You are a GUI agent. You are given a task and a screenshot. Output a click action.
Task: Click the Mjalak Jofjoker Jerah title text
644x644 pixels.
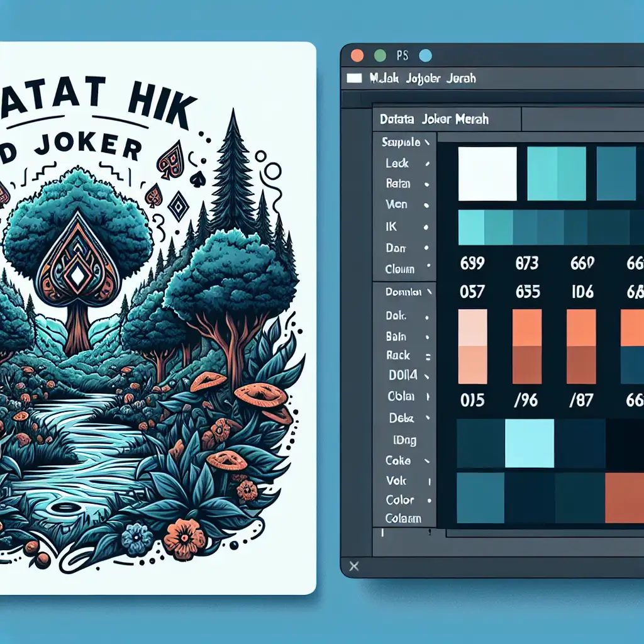coord(423,78)
